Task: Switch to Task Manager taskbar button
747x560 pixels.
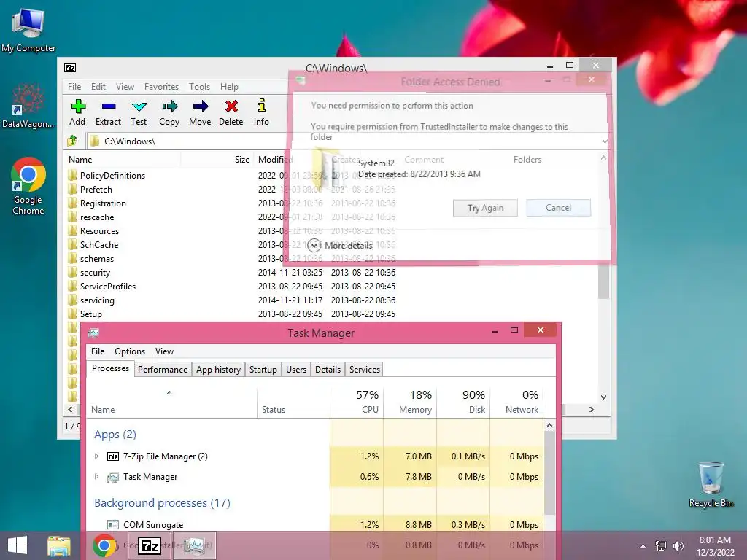Action: (x=195, y=545)
